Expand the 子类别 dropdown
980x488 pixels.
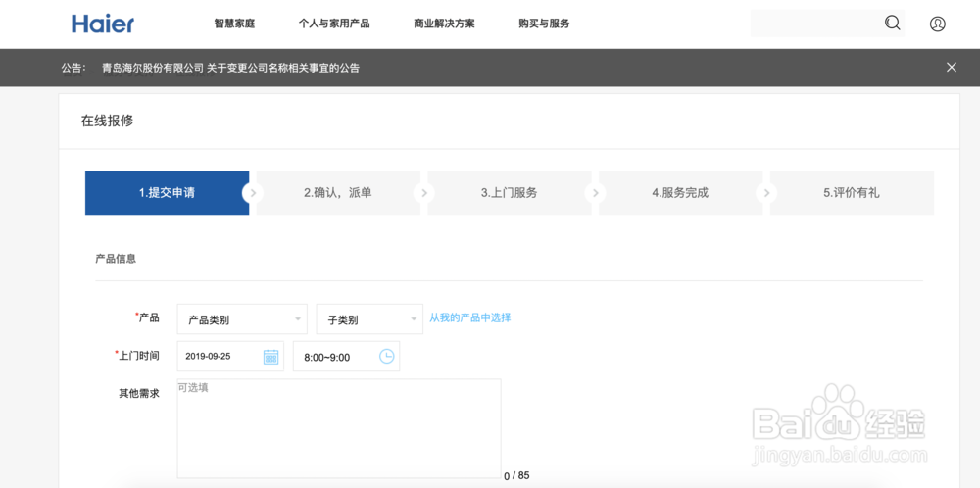[x=369, y=319]
